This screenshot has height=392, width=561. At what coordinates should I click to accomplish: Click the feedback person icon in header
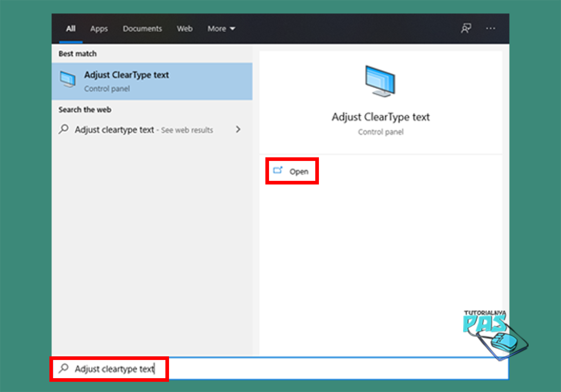pos(466,28)
